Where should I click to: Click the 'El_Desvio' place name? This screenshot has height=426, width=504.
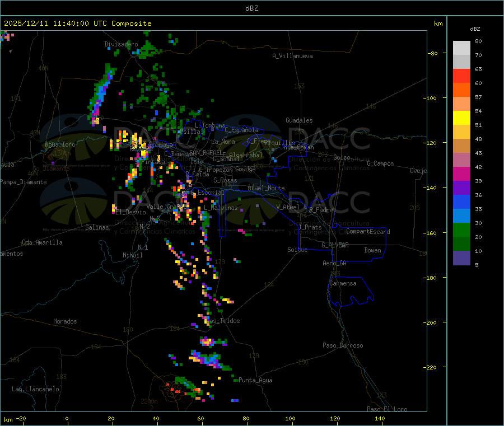[x=131, y=212]
